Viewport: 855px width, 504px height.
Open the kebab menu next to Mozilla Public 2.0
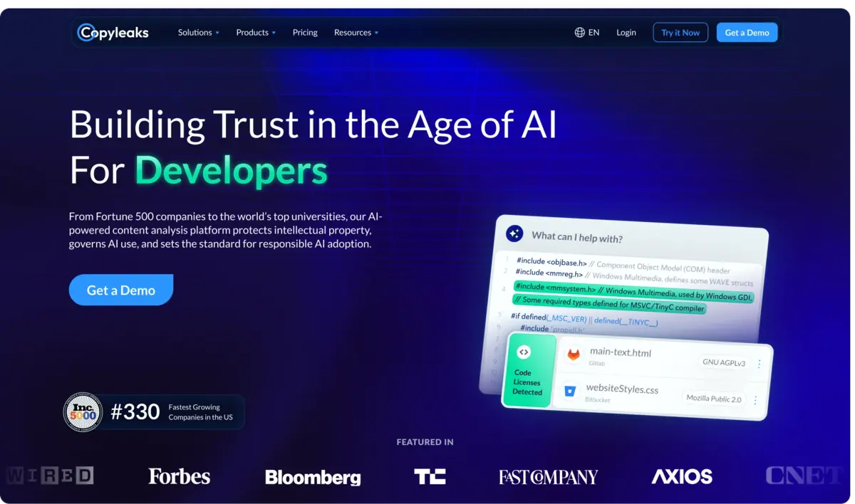tap(755, 399)
